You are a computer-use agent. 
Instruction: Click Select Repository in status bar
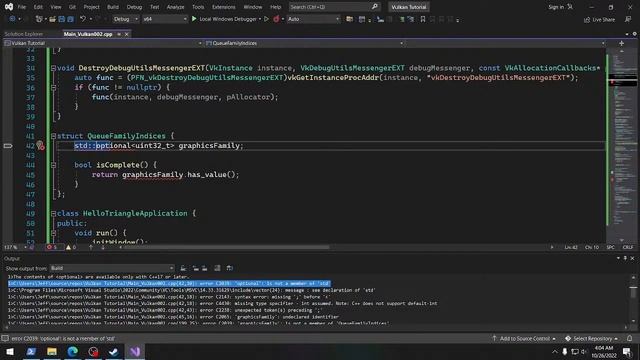click(x=592, y=339)
